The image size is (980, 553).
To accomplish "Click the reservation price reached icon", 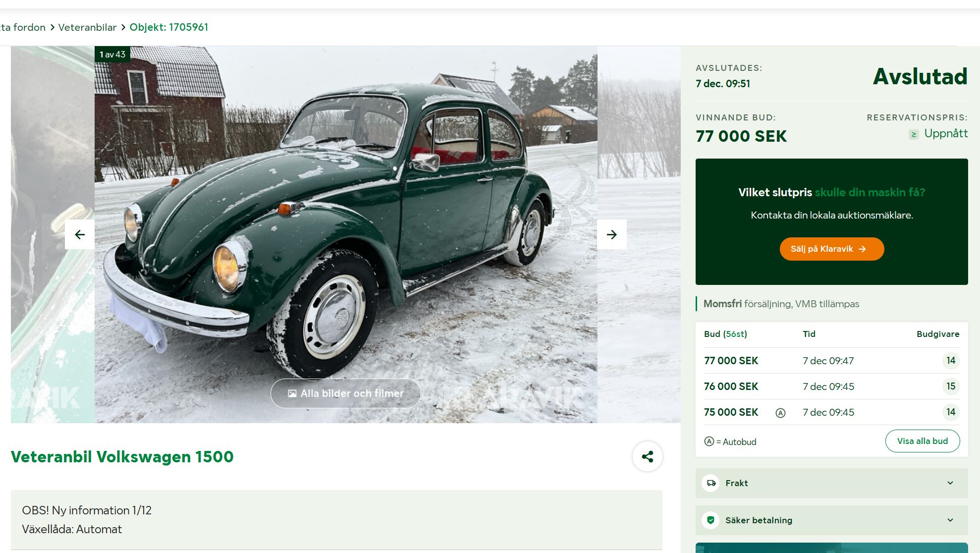I will click(914, 134).
